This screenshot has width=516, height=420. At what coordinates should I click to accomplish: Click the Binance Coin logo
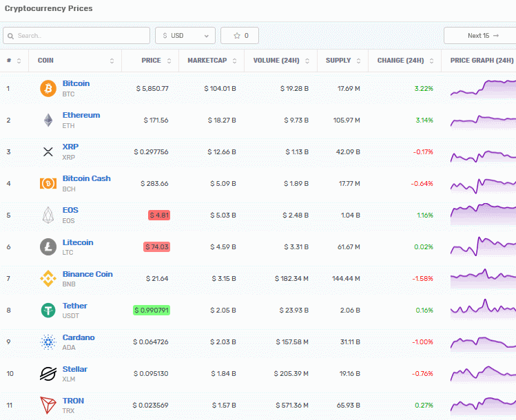(x=48, y=278)
